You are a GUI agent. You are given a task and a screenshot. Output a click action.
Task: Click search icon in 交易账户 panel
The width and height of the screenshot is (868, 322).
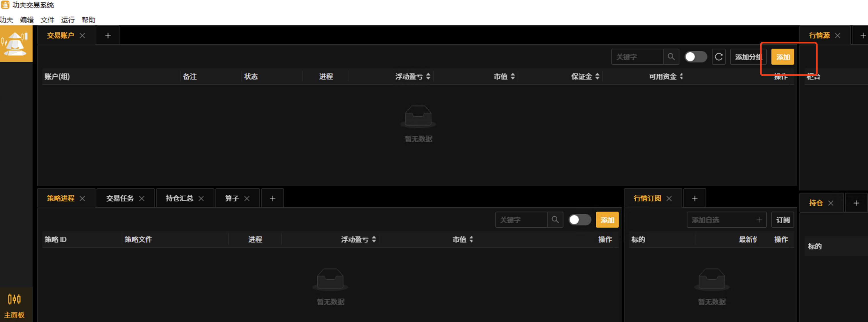pyautogui.click(x=671, y=57)
